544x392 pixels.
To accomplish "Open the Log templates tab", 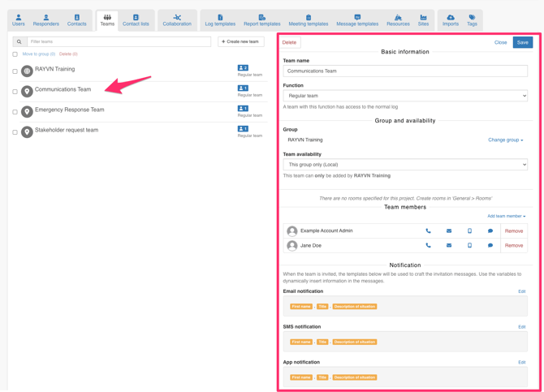I will 220,20.
